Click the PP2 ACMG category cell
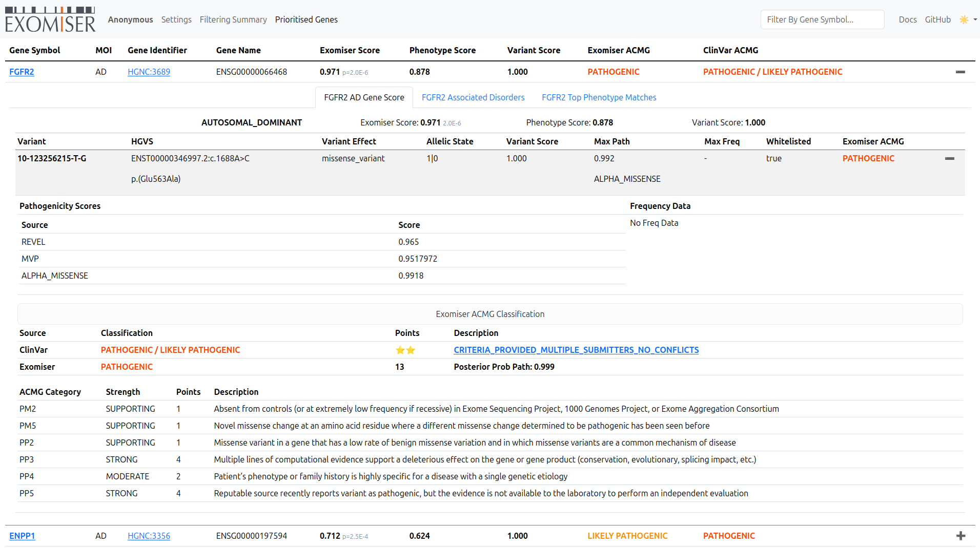 (27, 442)
